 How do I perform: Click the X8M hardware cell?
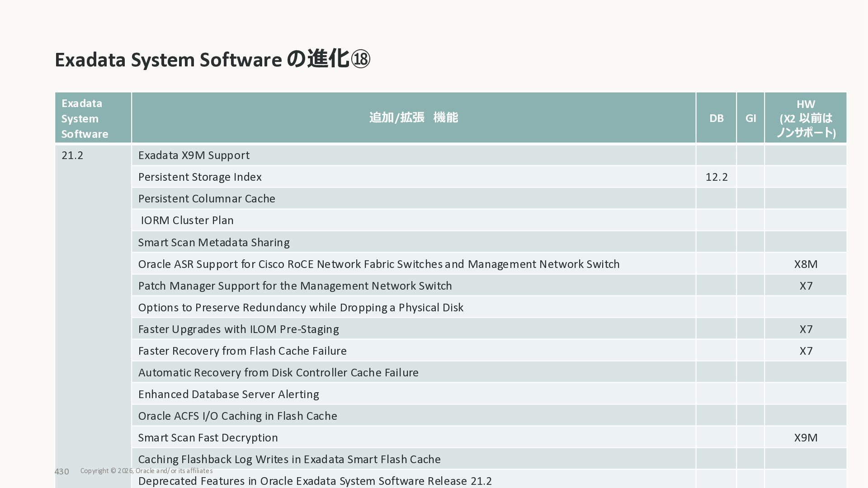(806, 264)
